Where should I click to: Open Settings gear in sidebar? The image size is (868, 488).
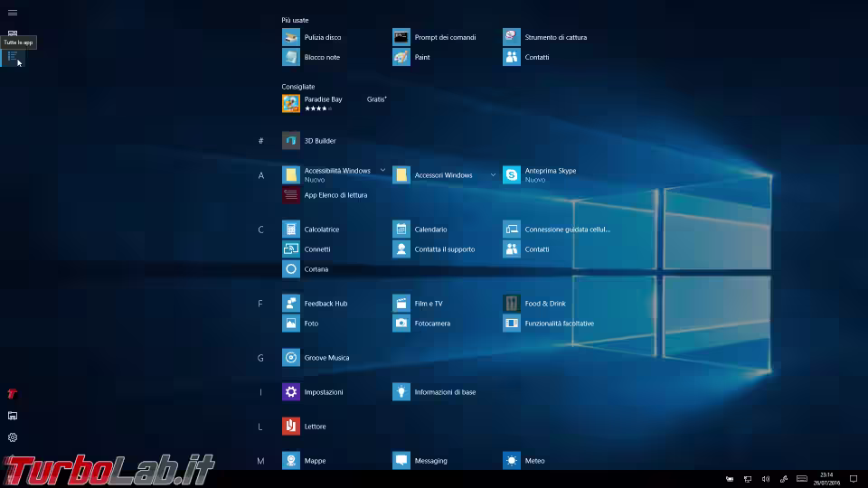pos(12,437)
